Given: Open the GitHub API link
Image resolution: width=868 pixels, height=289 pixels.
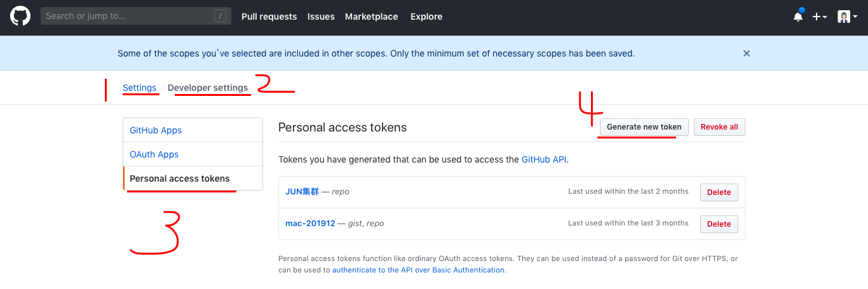Looking at the screenshot, I should [543, 159].
